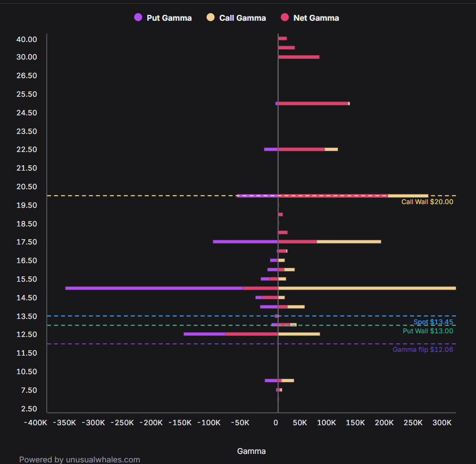Select the 26.50 strike axis label
Viewport: 476px width, 464px height.
[27, 75]
